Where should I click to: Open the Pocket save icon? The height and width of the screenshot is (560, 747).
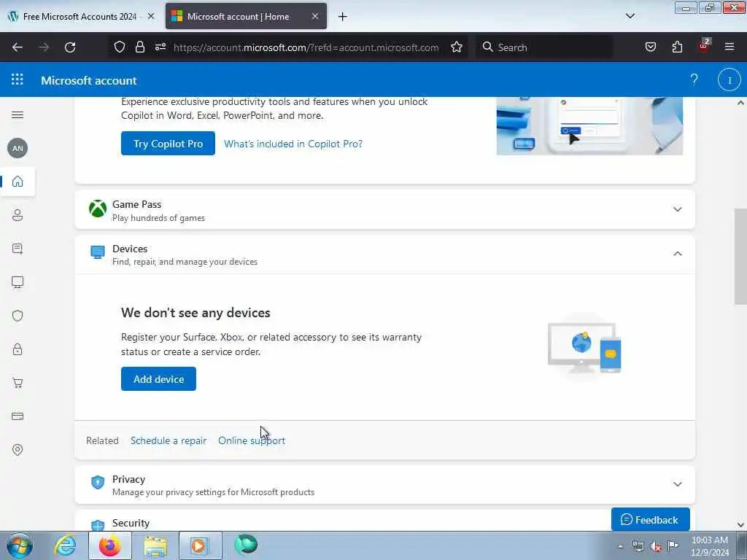coord(650,47)
